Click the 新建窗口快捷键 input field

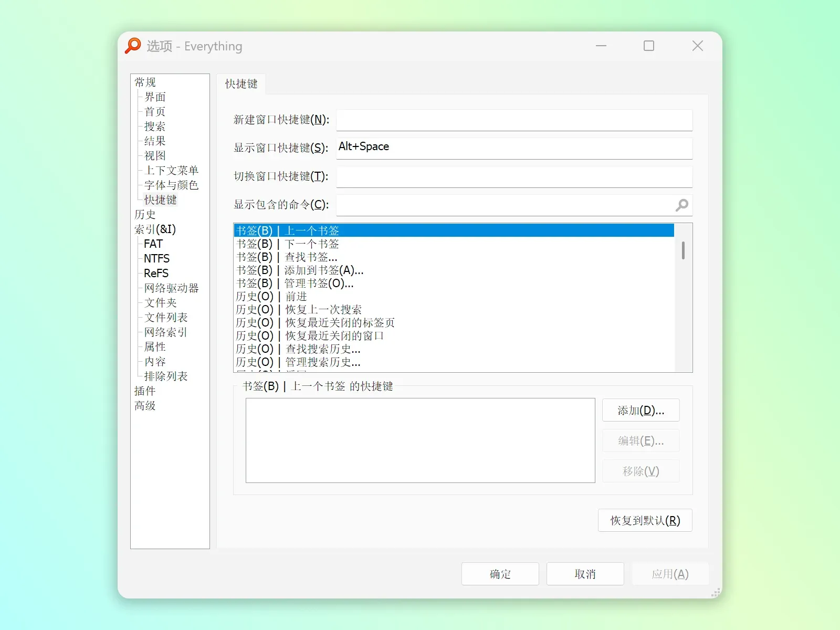(x=514, y=120)
